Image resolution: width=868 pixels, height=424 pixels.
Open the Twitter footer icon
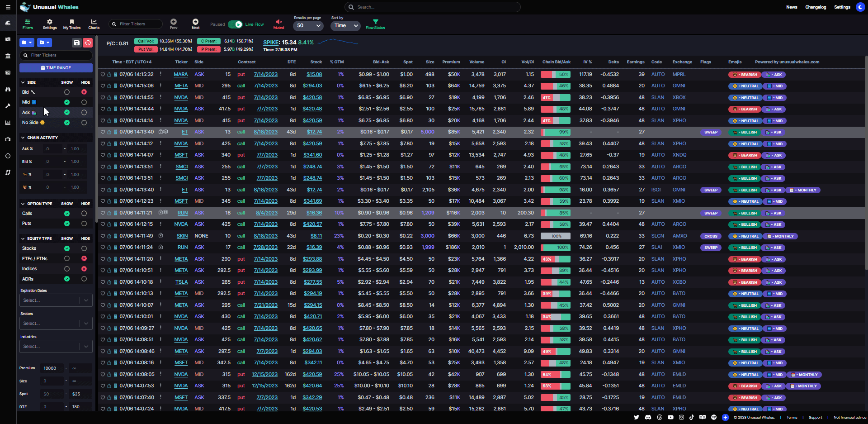[x=637, y=417]
